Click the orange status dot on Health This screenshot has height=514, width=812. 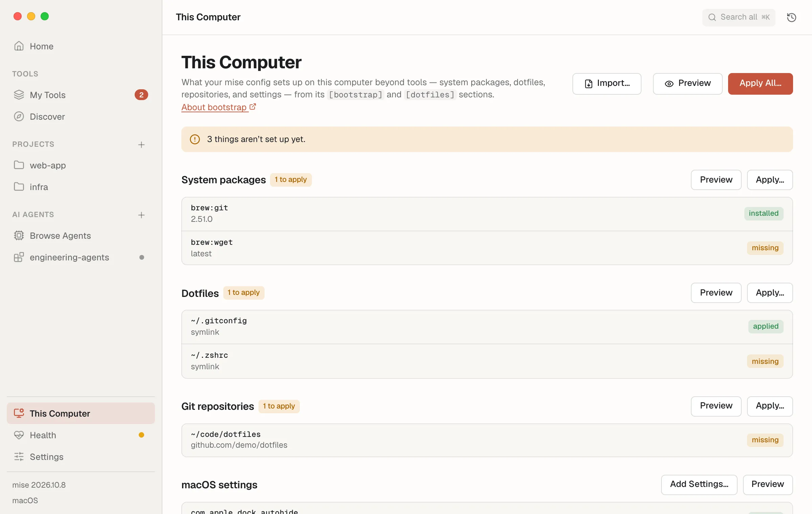point(141,435)
